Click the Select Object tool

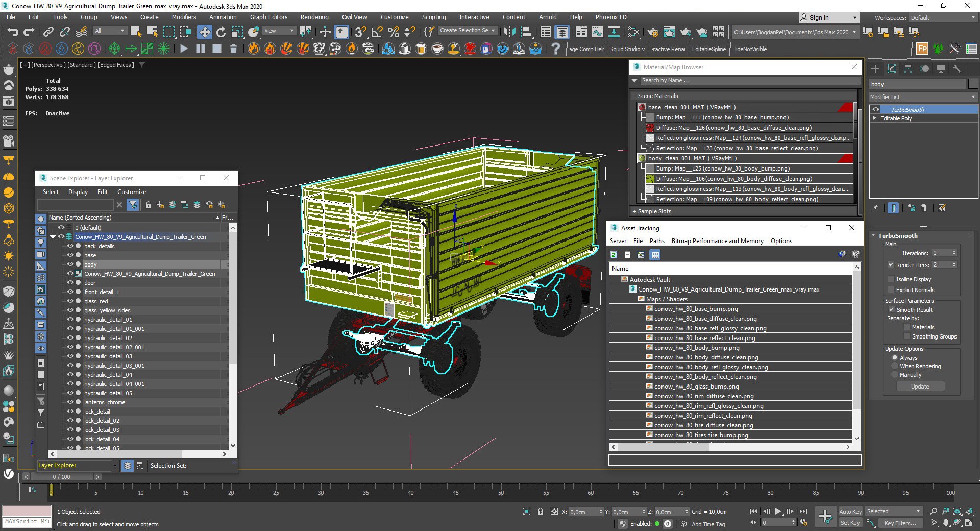[136, 32]
